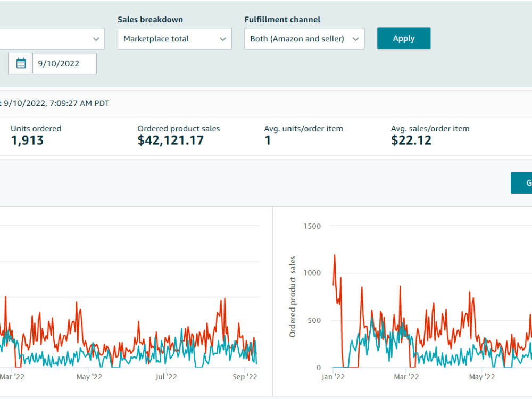Open the Fulfillment channel dropdown
The image size is (532, 399).
304,39
